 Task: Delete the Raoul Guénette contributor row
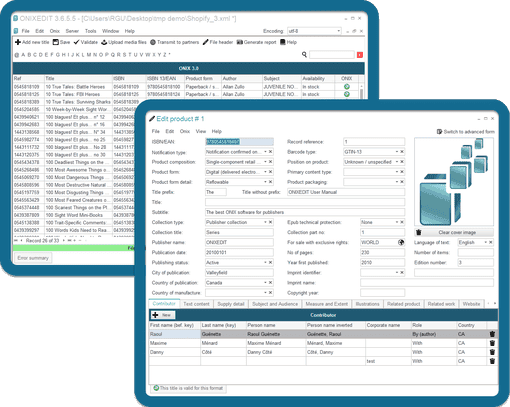(492, 334)
